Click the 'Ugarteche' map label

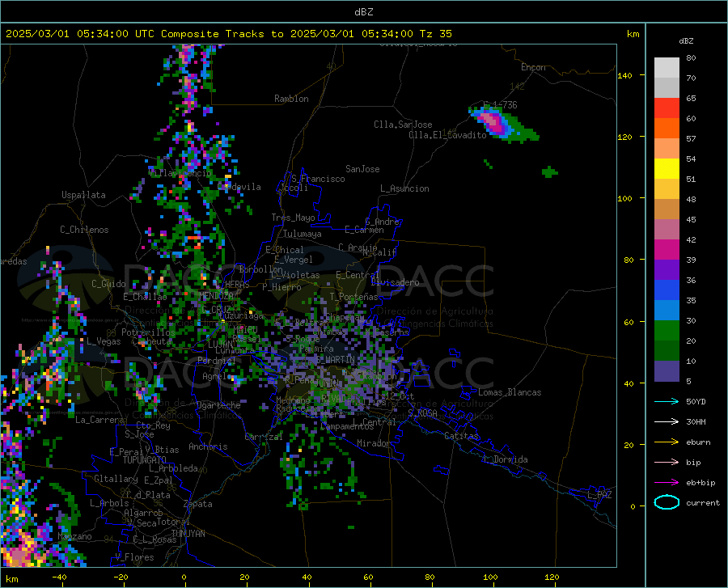tap(218, 405)
